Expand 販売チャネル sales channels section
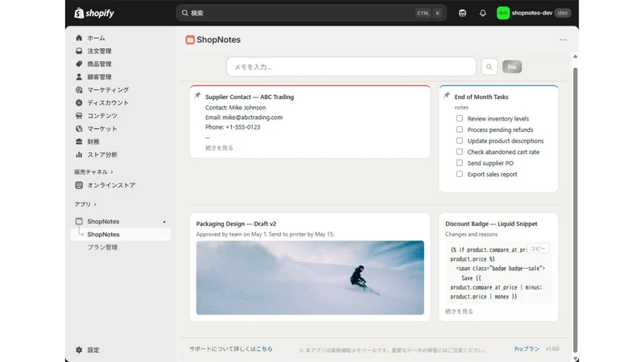This screenshot has width=644, height=362. (93, 172)
